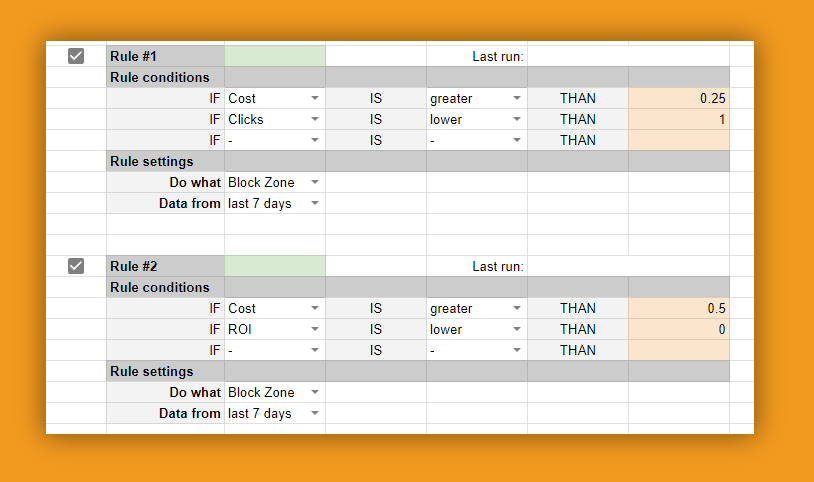Click Rule #2 ROI threshold value 0
The image size is (814, 482).
click(x=679, y=329)
